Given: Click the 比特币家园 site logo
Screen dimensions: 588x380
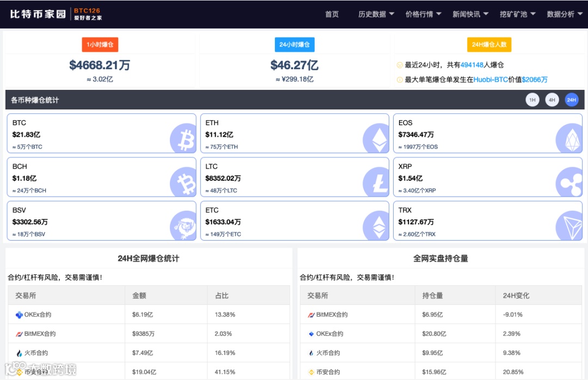Looking at the screenshot, I should click(56, 14).
